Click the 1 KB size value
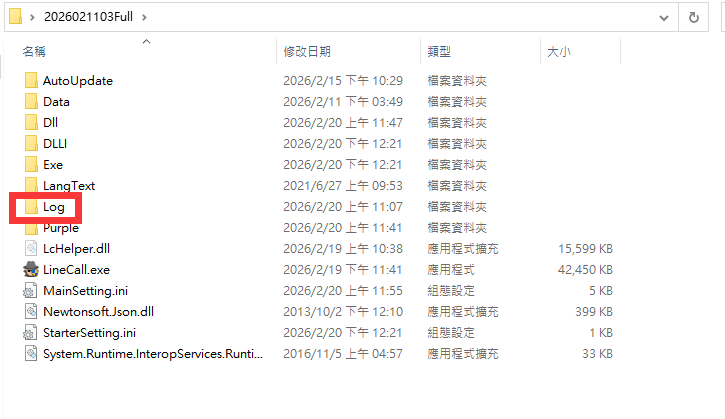Image resolution: width=725 pixels, height=419 pixels. (x=601, y=333)
